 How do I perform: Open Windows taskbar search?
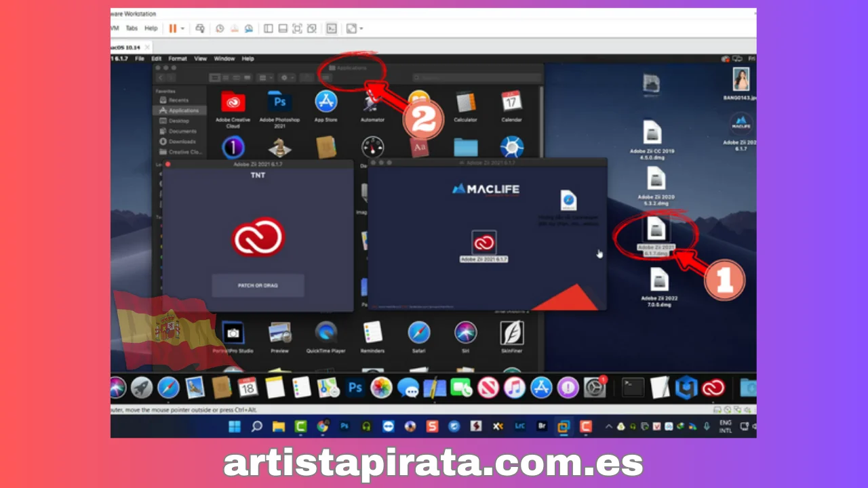click(256, 426)
